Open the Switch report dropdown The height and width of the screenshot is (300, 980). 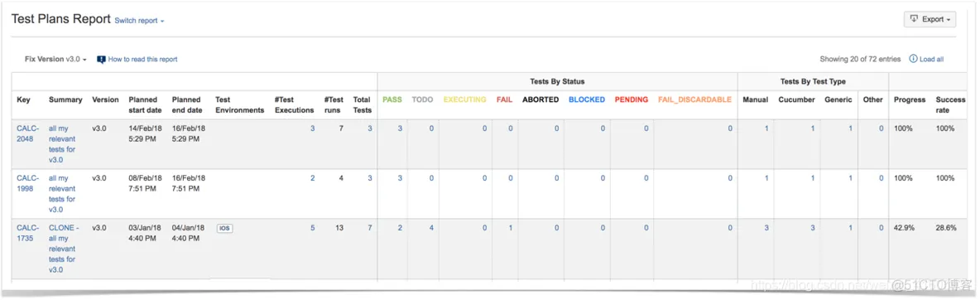point(139,21)
